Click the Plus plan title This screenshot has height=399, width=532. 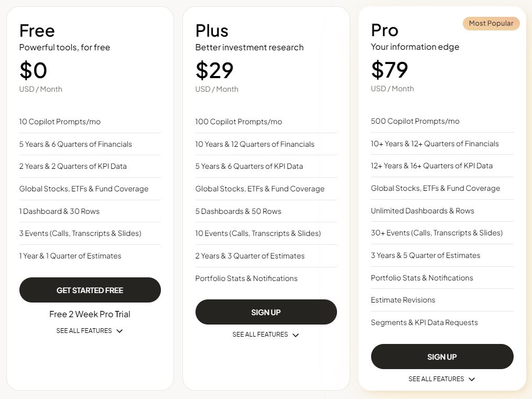click(213, 30)
